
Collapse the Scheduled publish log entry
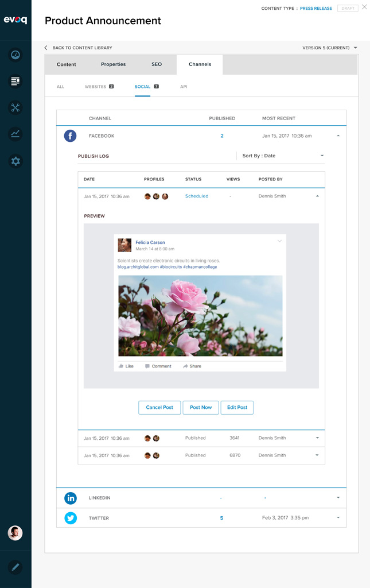pos(317,196)
